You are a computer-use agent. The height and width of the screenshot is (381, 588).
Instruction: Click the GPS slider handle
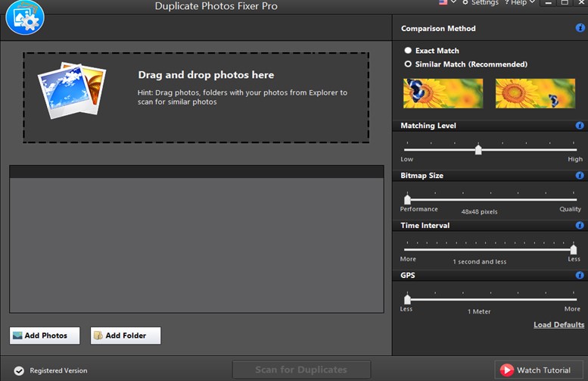pyautogui.click(x=408, y=299)
